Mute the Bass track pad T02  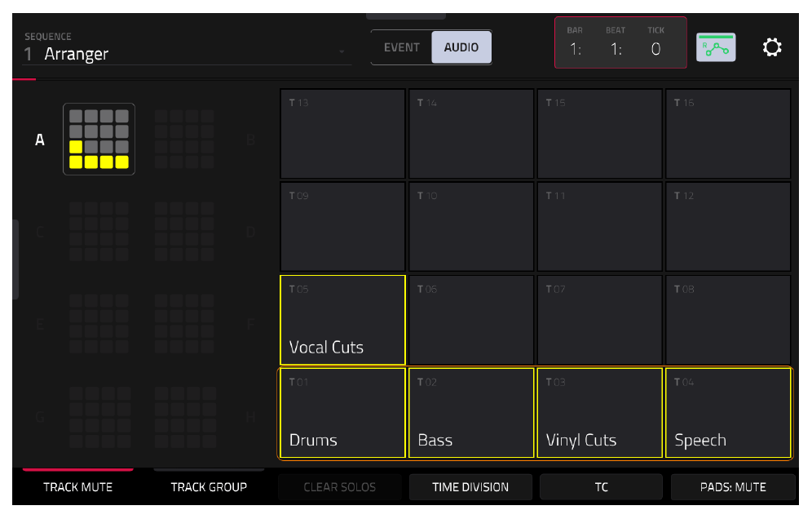[471, 413]
